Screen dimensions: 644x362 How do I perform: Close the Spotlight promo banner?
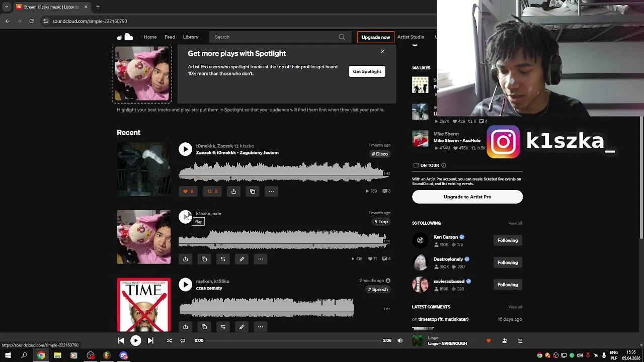click(382, 51)
